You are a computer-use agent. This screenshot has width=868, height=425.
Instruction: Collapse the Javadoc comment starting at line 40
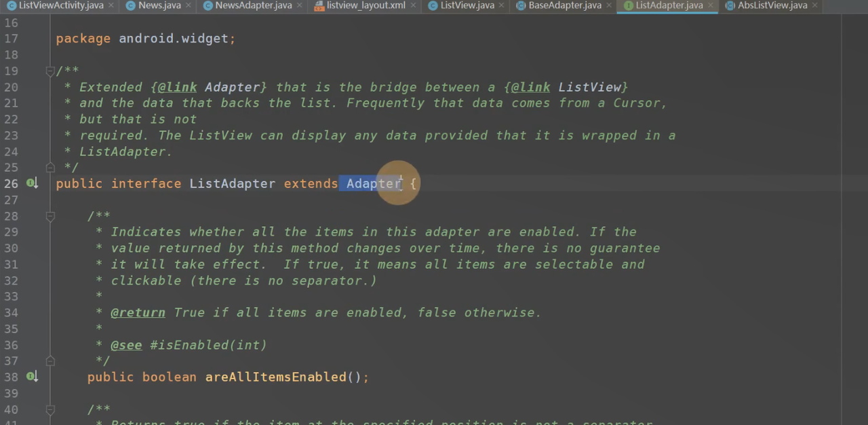50,409
